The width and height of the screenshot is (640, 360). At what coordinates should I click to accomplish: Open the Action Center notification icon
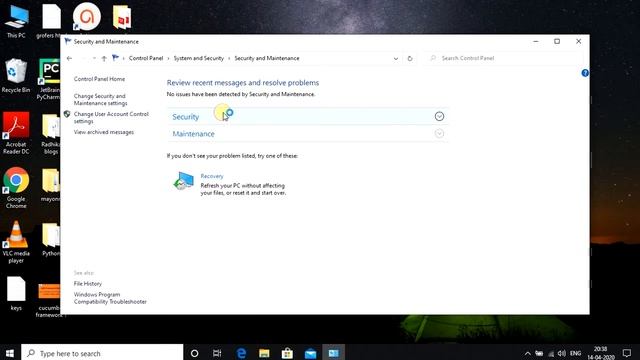click(x=627, y=353)
